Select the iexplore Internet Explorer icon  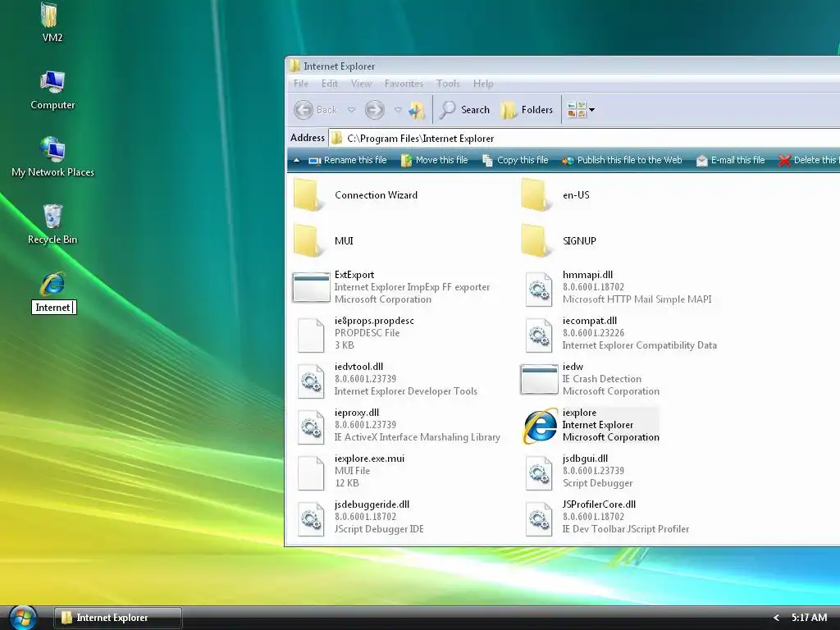click(x=540, y=426)
